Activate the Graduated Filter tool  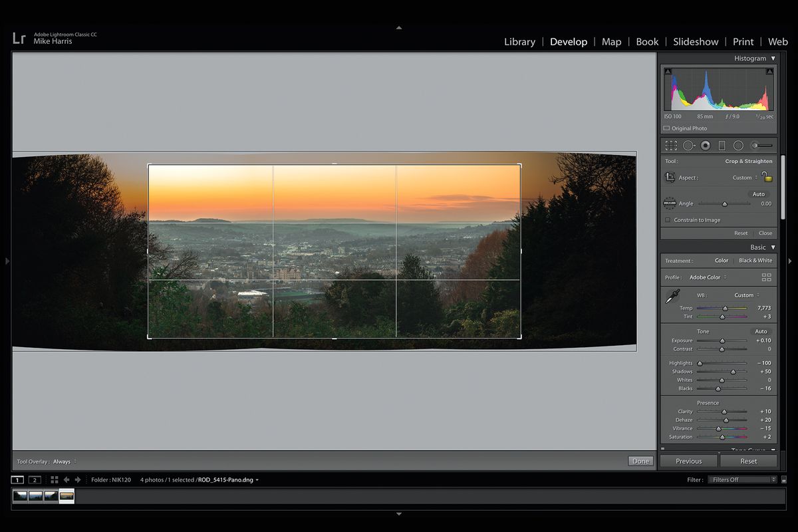[722, 145]
